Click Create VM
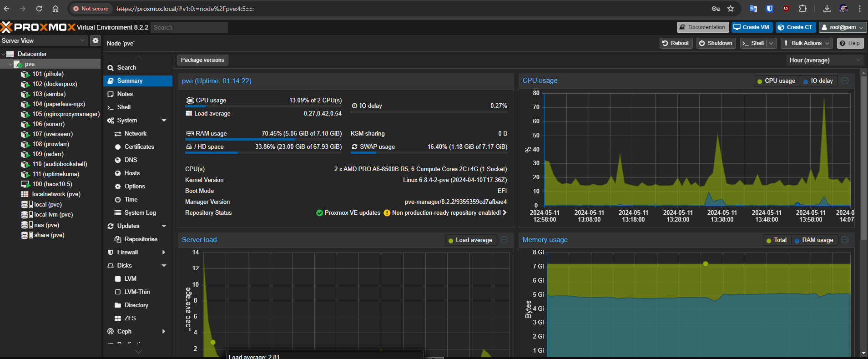Screen dimensions: 868x359 (752, 27)
